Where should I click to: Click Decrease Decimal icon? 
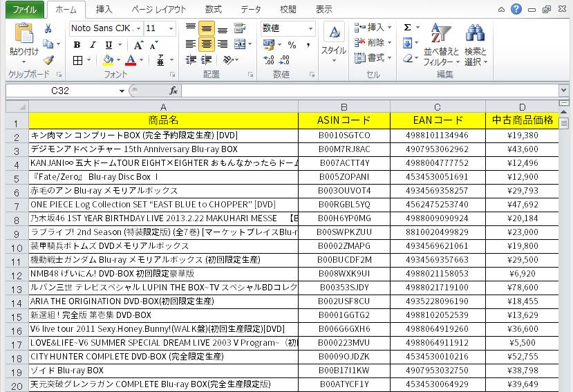click(x=284, y=60)
